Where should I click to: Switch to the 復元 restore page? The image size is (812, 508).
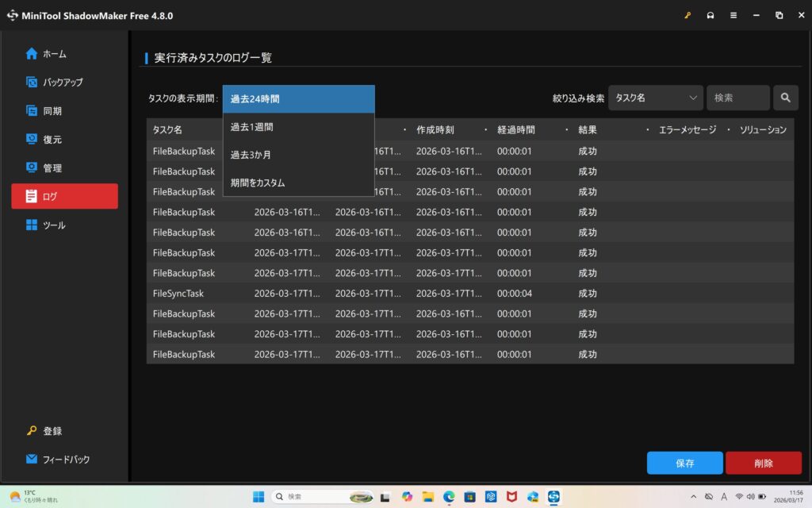(52, 140)
